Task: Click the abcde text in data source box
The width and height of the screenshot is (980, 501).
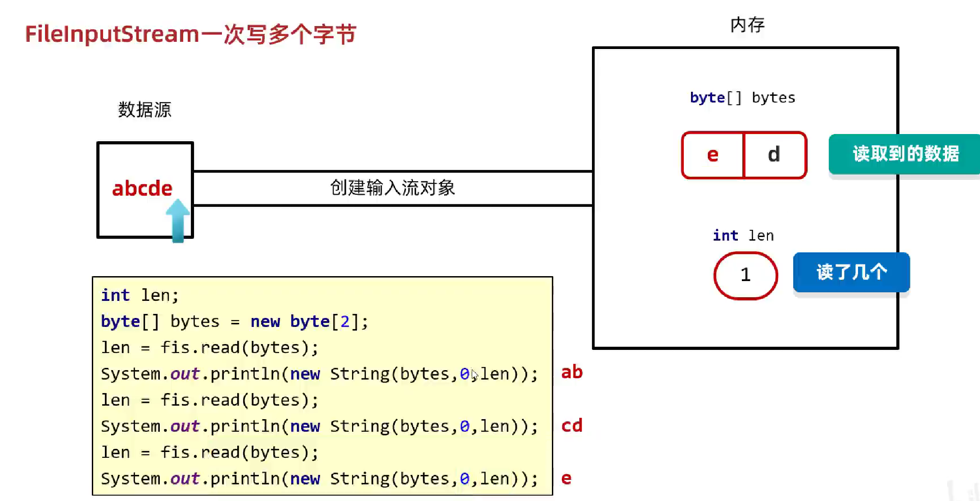Action: [x=142, y=188]
